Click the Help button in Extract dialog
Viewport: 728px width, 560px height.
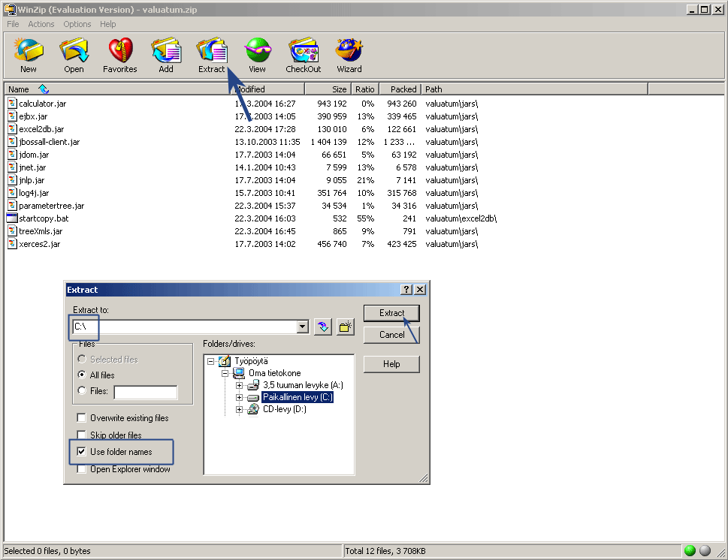click(391, 364)
